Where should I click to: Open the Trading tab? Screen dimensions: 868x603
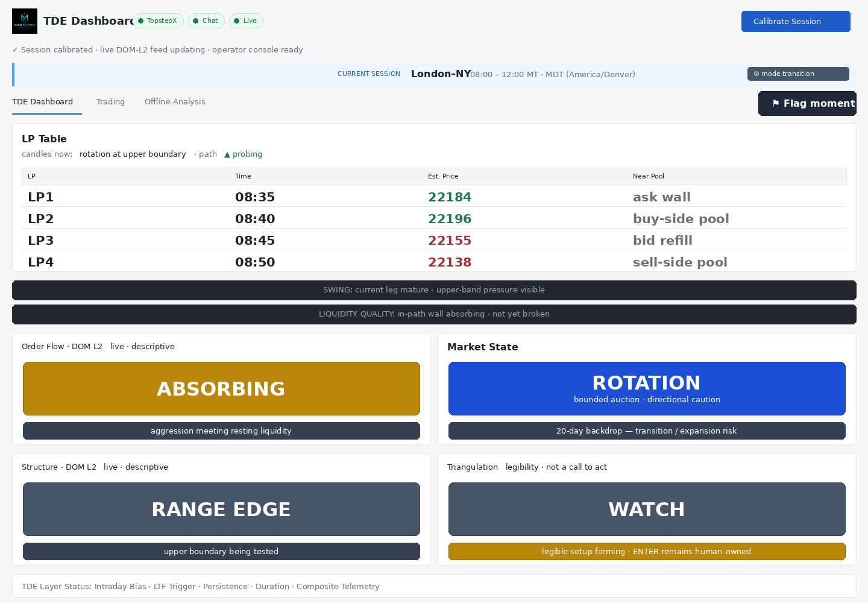pos(111,101)
